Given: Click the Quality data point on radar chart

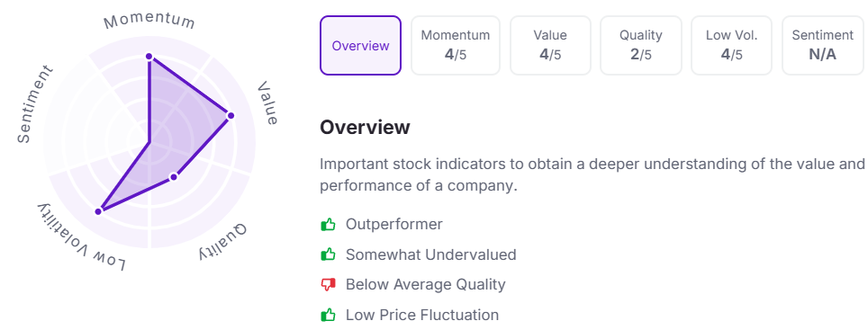Looking at the screenshot, I should tap(174, 177).
